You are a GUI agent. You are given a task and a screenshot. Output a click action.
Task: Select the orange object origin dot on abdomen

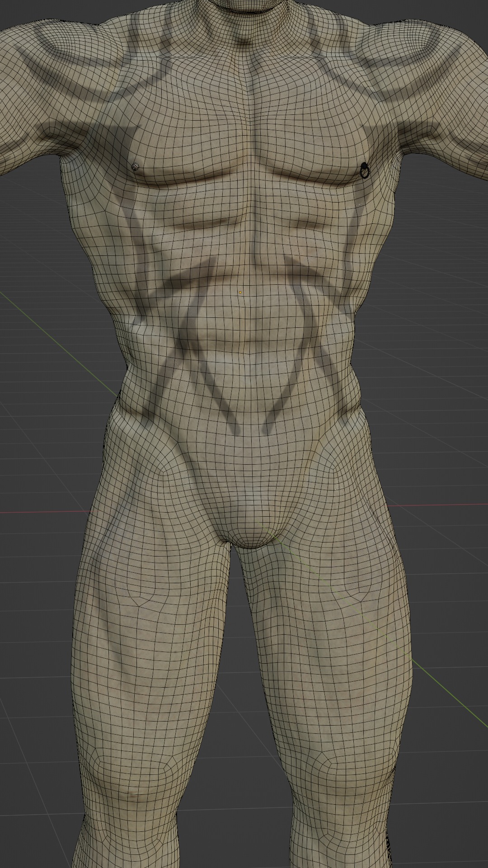coord(240,292)
